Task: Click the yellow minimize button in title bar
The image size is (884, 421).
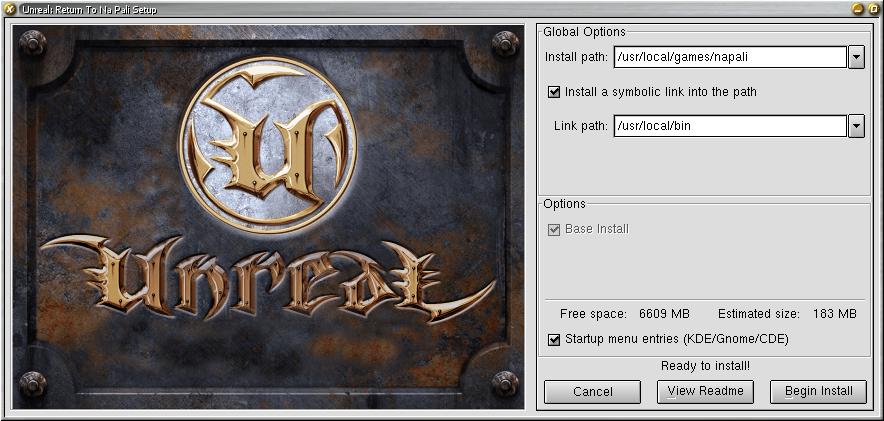Action: coord(858,9)
